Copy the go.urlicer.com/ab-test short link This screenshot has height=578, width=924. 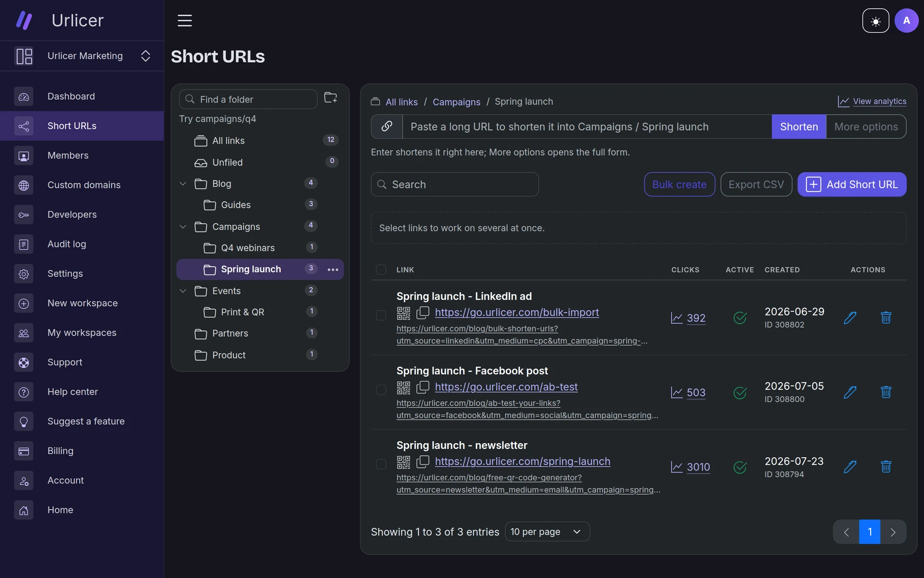(423, 387)
